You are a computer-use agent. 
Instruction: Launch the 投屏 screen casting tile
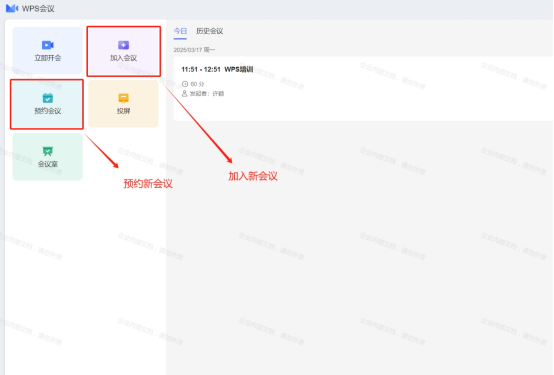(x=123, y=104)
